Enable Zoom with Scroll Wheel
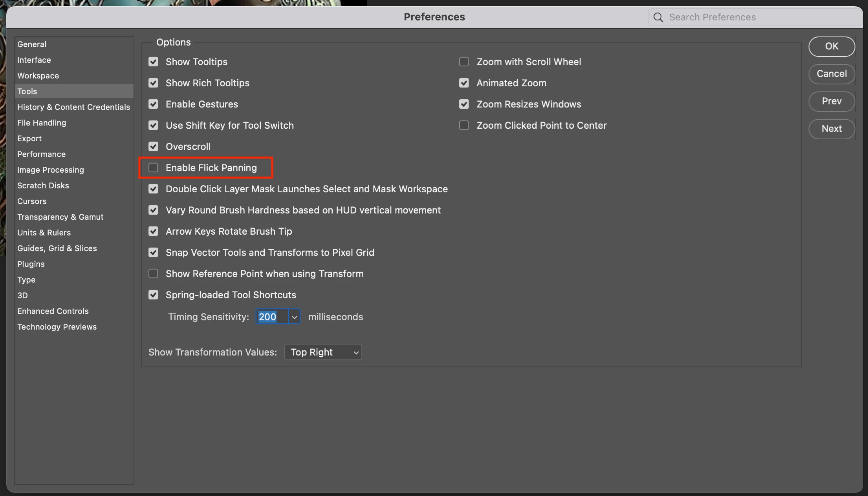868x496 pixels. (x=464, y=62)
